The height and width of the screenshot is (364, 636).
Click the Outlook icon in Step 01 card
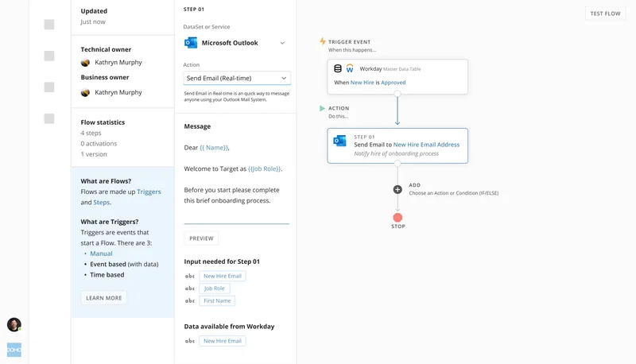339,141
